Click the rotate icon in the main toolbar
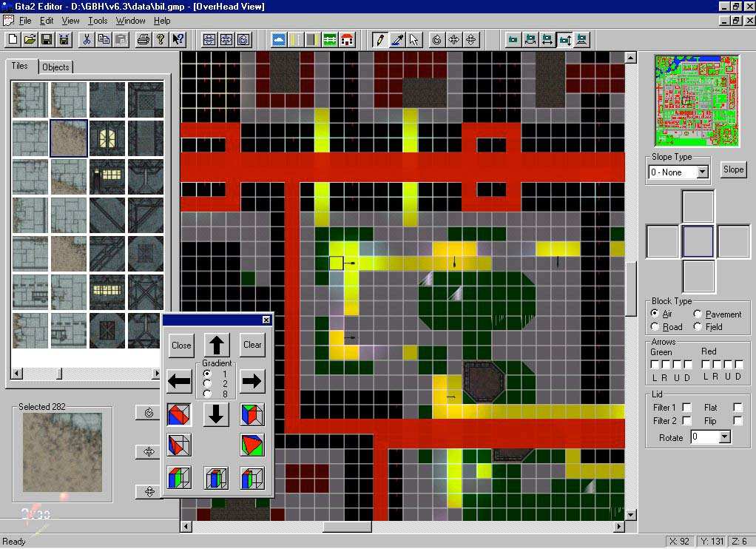Screen dimensions: 756x549 click(x=437, y=39)
